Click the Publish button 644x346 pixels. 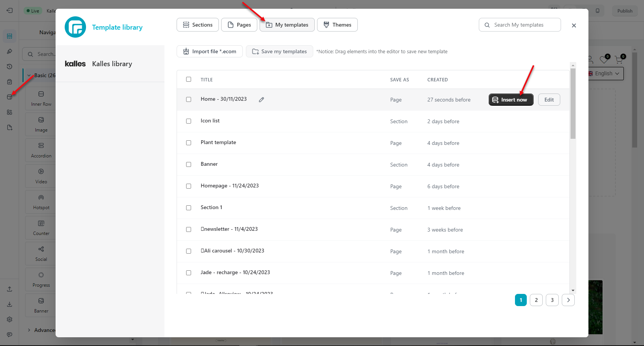point(625,11)
